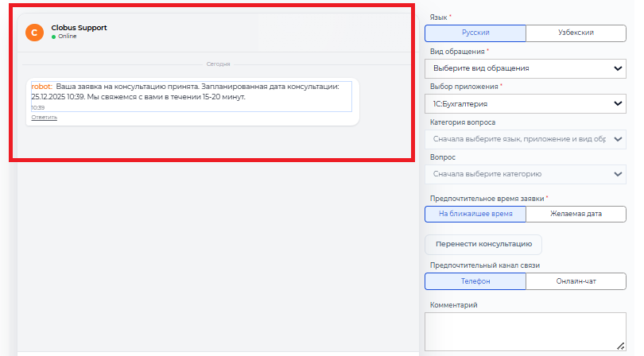Select Русский as the language

(475, 33)
